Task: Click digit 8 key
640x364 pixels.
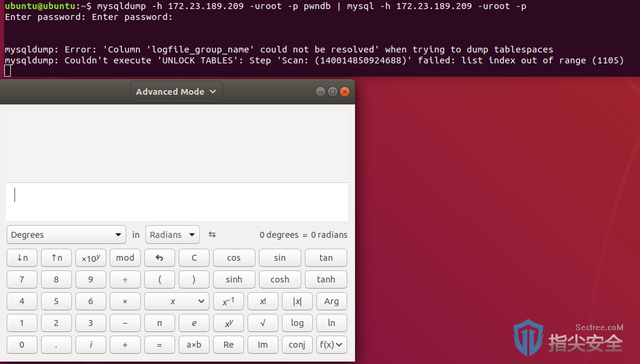Action: [56, 279]
